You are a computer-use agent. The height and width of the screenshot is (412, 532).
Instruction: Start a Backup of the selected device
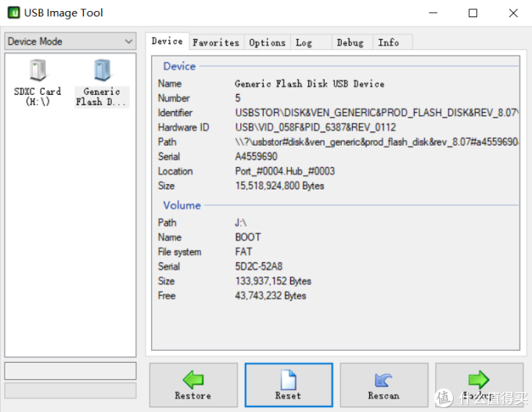tap(478, 385)
